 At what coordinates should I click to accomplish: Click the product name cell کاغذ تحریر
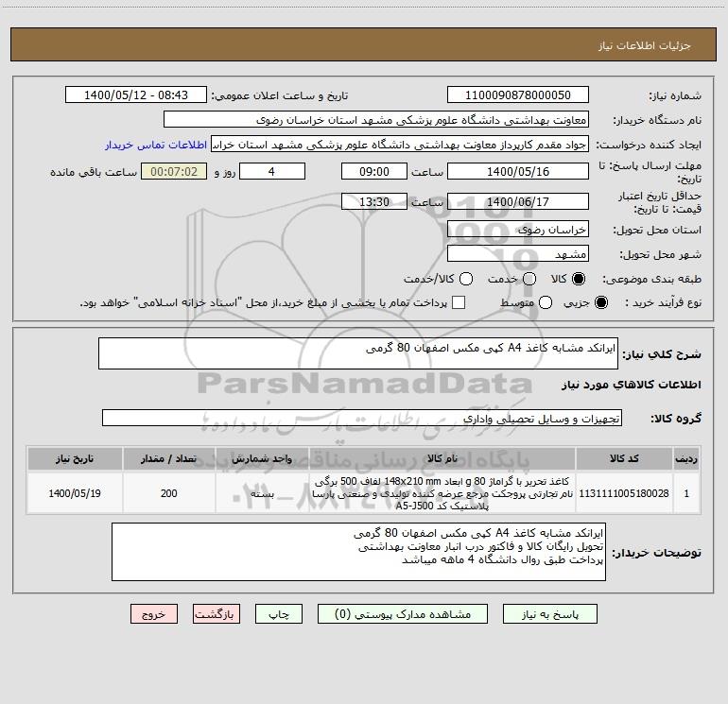(442, 493)
